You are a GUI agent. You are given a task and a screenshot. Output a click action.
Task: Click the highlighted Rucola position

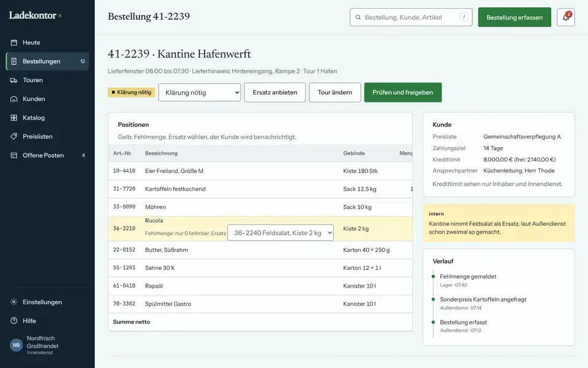pyautogui.click(x=260, y=228)
